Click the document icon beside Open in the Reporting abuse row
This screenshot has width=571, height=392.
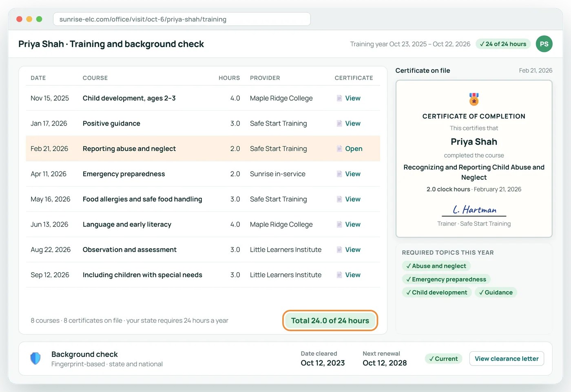339,149
